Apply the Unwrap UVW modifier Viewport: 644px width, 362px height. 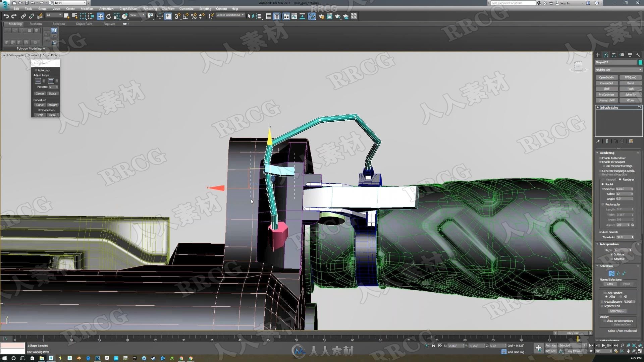click(x=606, y=100)
